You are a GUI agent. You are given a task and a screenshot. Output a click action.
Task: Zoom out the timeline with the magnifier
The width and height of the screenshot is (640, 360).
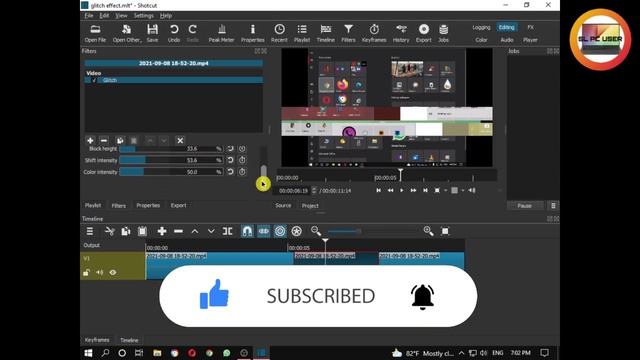[x=316, y=231]
